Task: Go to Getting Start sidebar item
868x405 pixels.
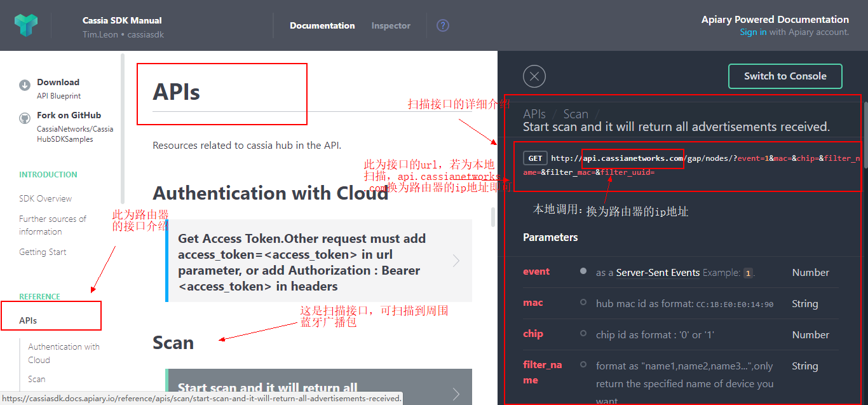Action: (x=43, y=252)
